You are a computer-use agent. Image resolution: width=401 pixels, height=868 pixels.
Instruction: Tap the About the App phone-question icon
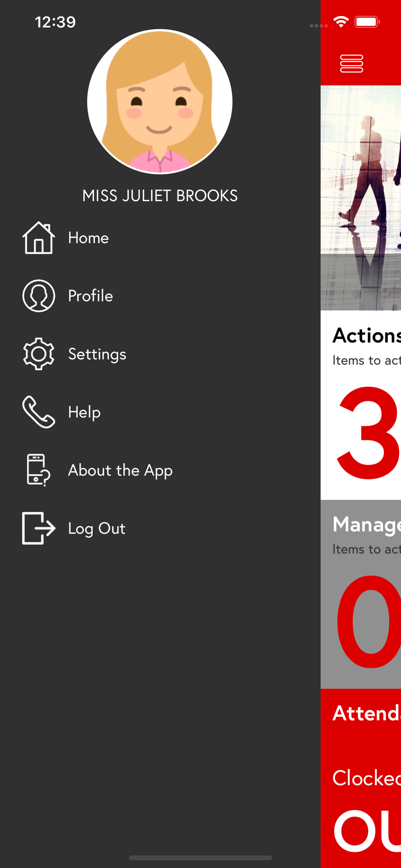[39, 470]
